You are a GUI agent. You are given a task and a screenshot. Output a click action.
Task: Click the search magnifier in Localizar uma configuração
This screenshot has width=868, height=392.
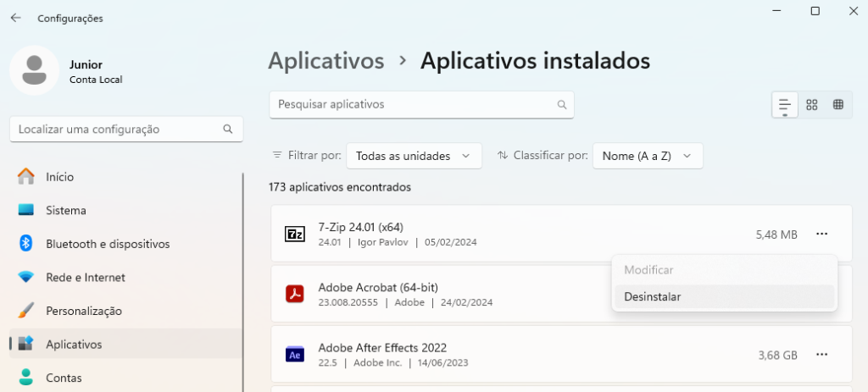pos(227,129)
